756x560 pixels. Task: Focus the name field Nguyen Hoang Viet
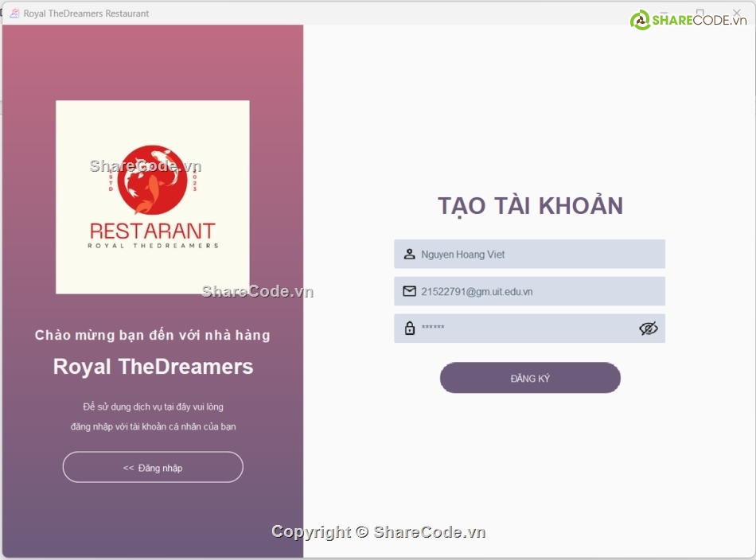point(529,254)
